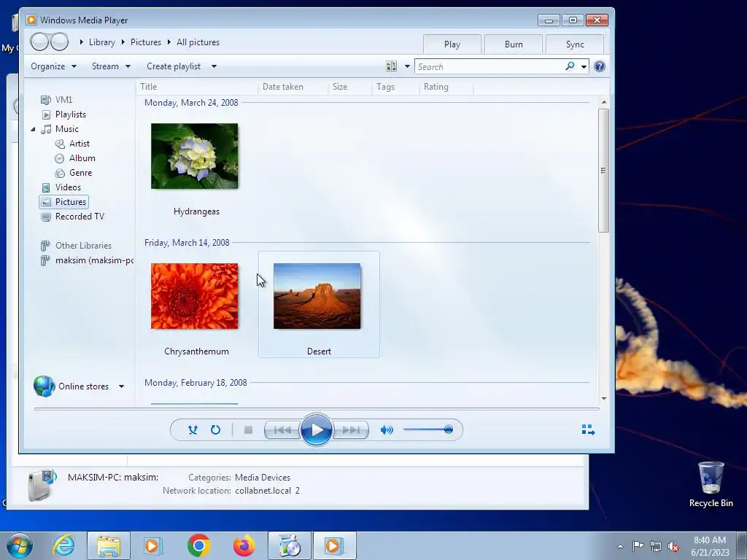Click the Forward navigation button
The width and height of the screenshot is (747, 560).
pos(60,42)
